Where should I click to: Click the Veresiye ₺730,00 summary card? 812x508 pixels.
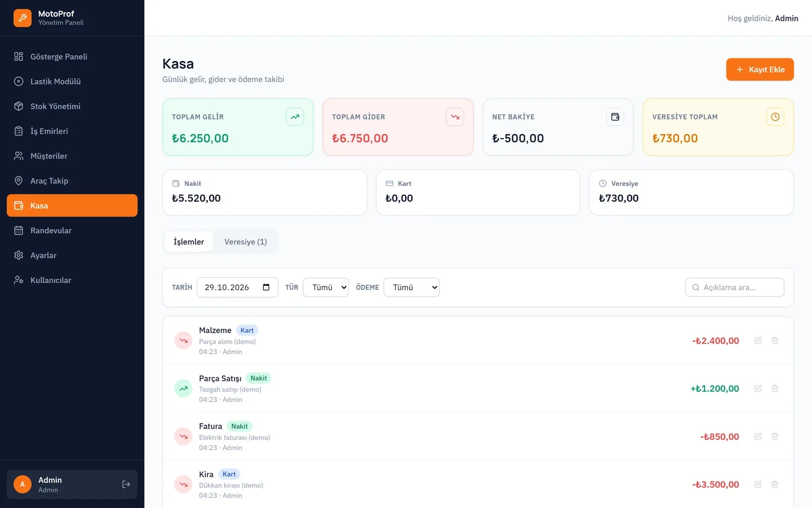click(691, 193)
